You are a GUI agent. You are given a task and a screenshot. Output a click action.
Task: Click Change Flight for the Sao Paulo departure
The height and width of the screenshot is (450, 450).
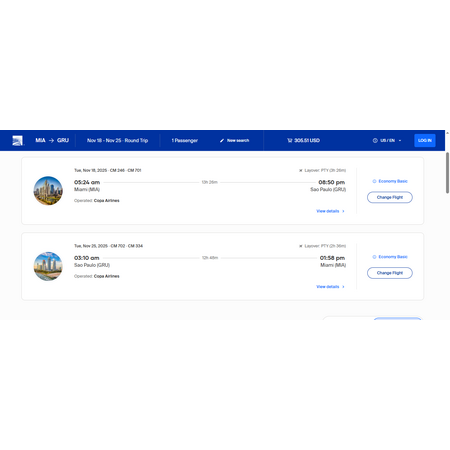point(390,273)
